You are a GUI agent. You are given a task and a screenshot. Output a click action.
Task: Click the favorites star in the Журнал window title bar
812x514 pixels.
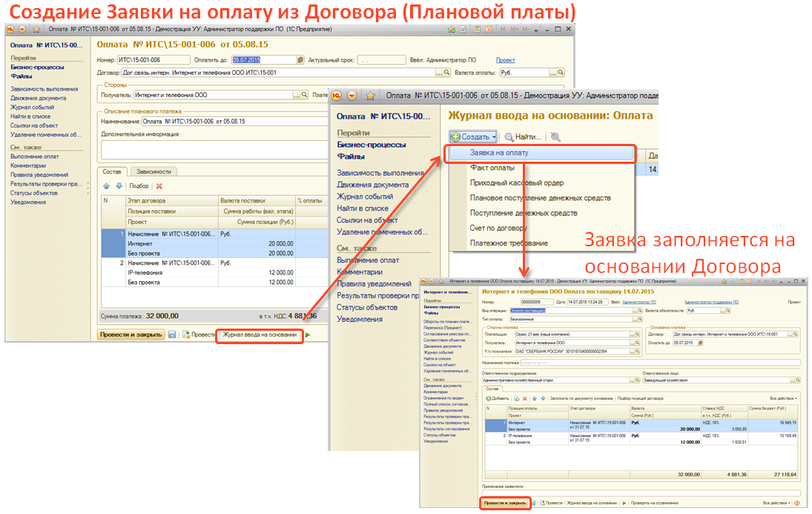[369, 96]
